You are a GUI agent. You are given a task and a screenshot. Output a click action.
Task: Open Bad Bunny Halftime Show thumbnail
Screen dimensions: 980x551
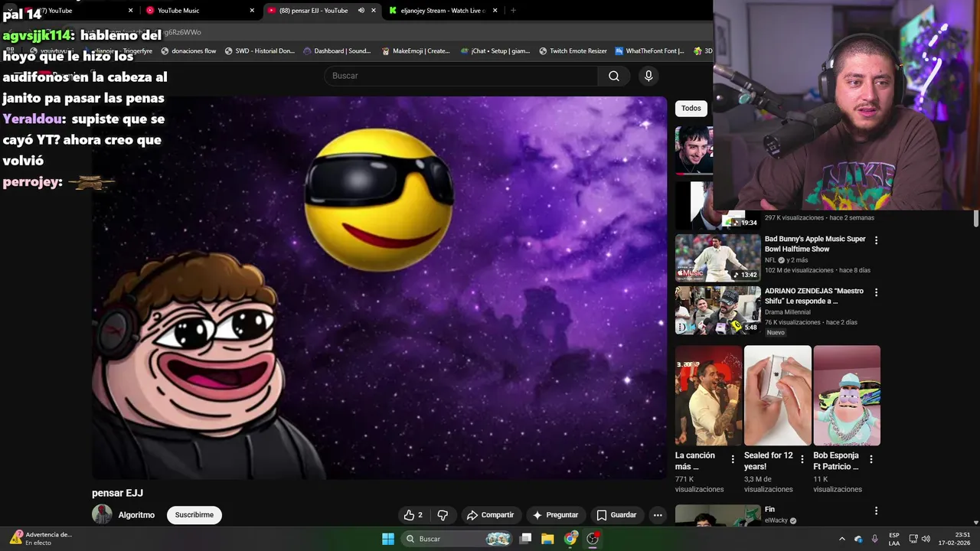click(717, 258)
